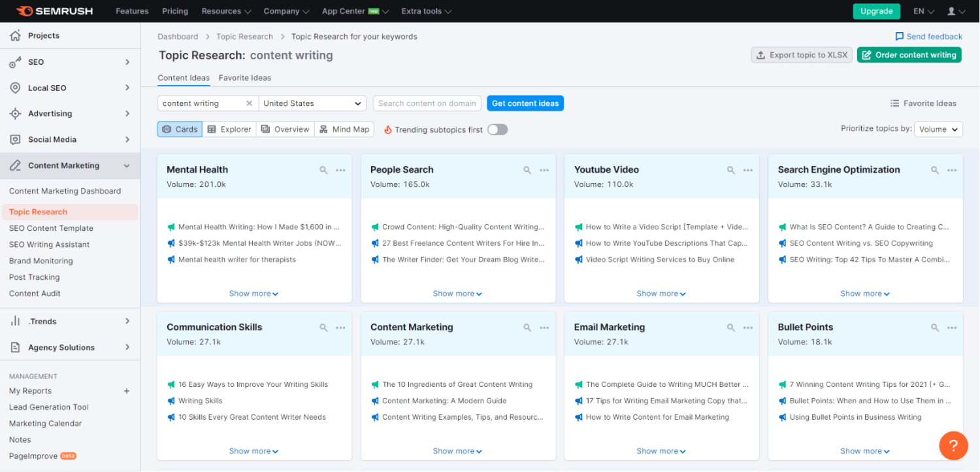Open the App Center menu
This screenshot has height=472, width=980.
(x=355, y=11)
